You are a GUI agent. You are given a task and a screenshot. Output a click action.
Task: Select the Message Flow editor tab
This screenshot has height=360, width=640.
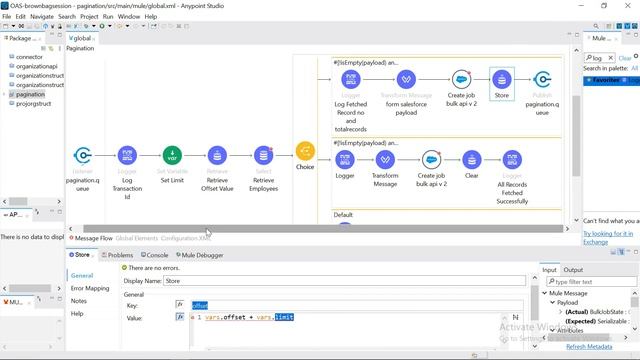(x=91, y=238)
